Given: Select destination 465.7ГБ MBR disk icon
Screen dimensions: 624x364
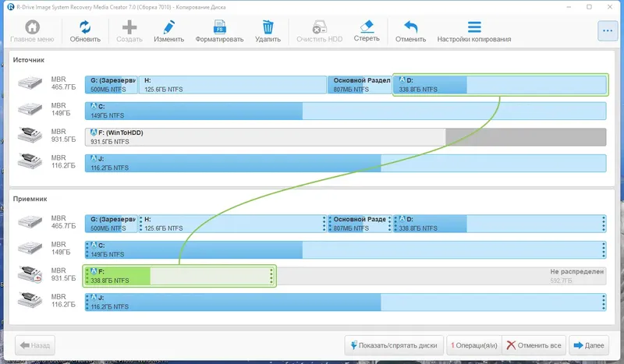Looking at the screenshot, I should click(30, 222).
